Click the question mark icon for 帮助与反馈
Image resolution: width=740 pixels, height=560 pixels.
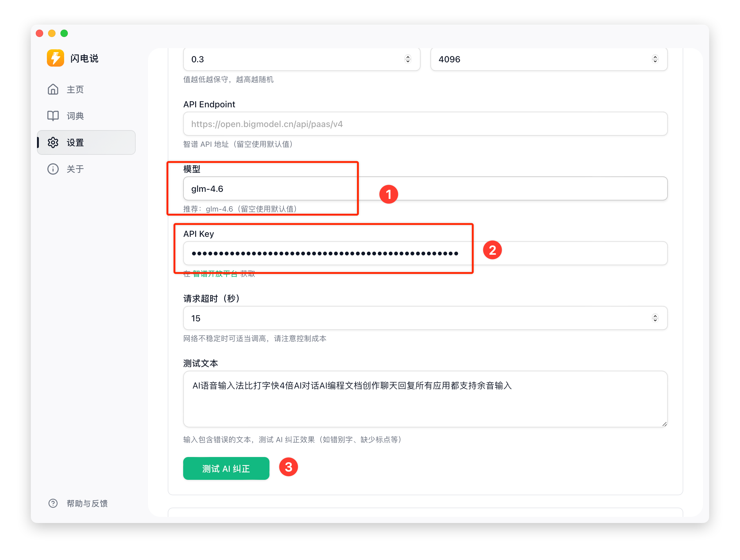53,503
